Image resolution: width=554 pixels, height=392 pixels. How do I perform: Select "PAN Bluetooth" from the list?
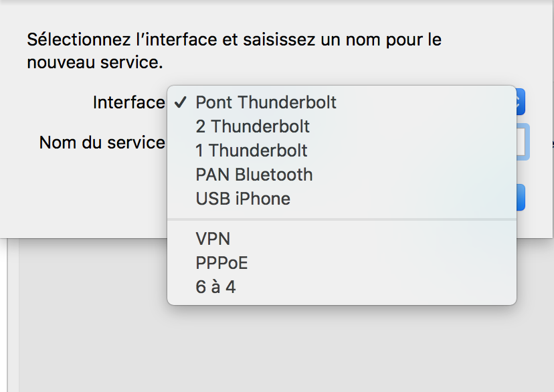(254, 175)
